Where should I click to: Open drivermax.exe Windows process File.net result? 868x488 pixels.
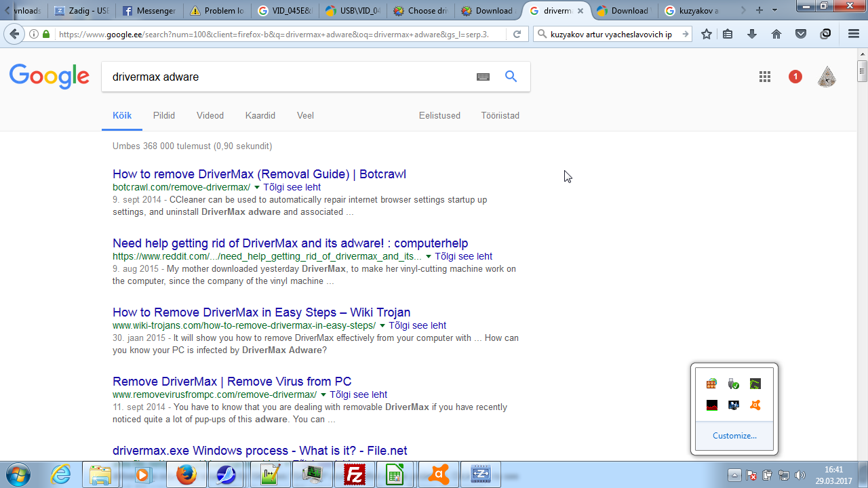(260, 451)
